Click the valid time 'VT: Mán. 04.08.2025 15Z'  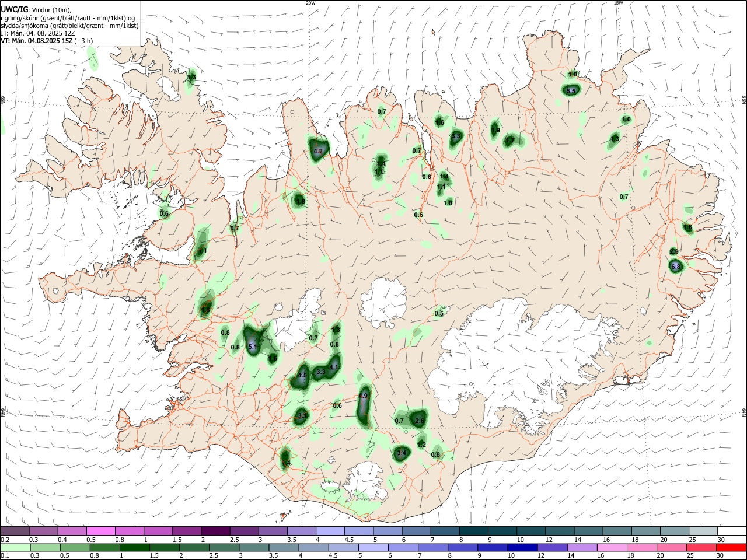37,41
